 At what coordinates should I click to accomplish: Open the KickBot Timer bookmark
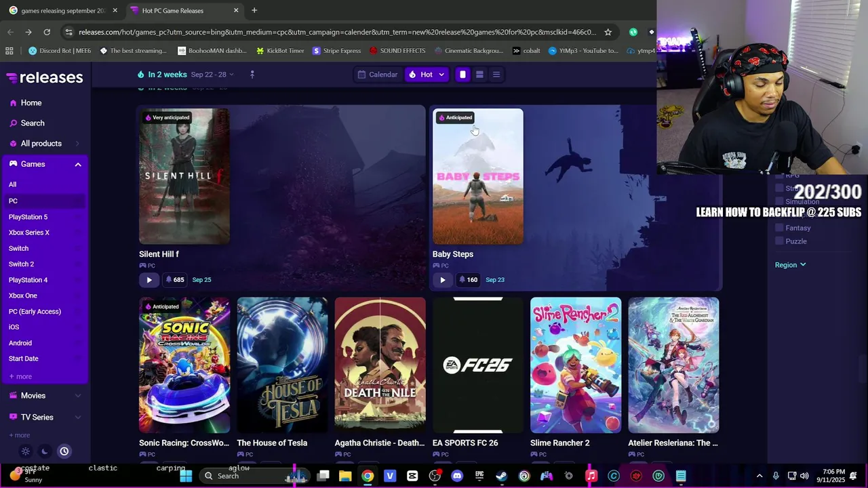coord(280,51)
